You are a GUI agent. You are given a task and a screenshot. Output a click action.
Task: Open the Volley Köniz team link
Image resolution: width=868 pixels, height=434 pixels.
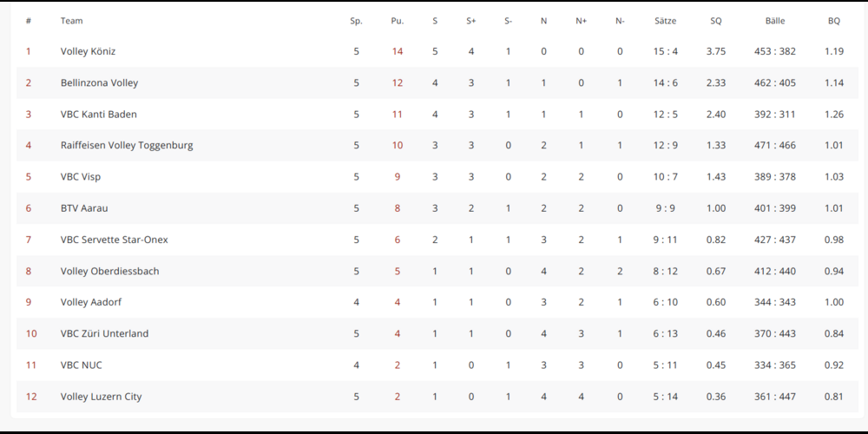pyautogui.click(x=88, y=51)
